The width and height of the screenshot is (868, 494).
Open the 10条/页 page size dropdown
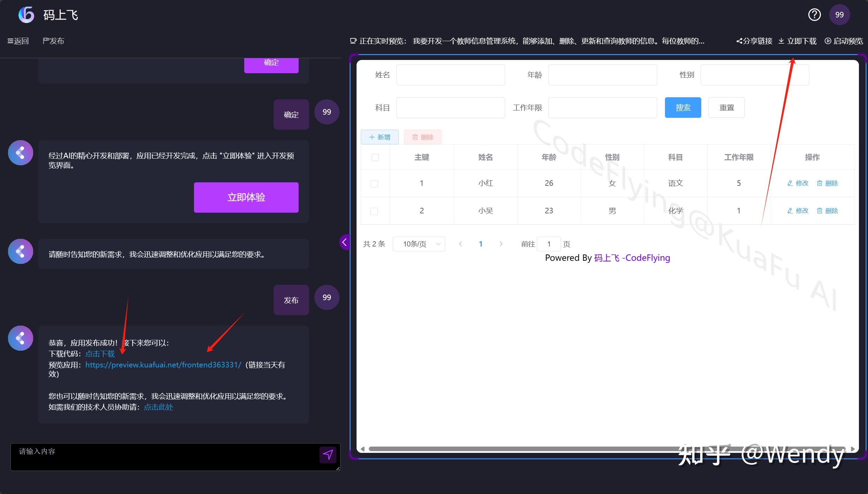(x=419, y=244)
